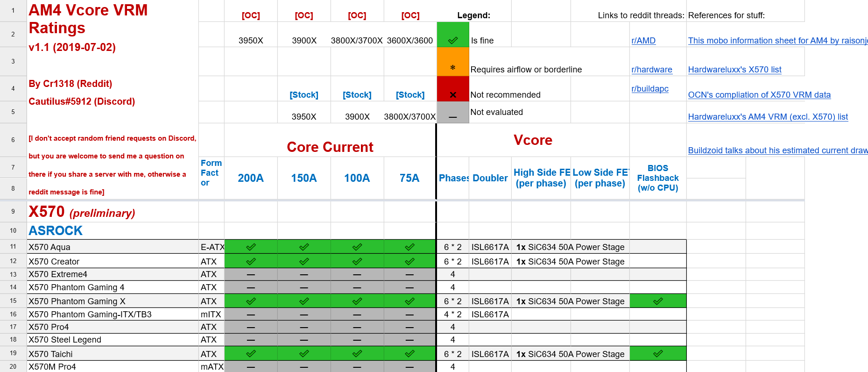
Task: Open Hardwareluxx's AM4 VRM (excl. X570) list
Action: click(768, 117)
